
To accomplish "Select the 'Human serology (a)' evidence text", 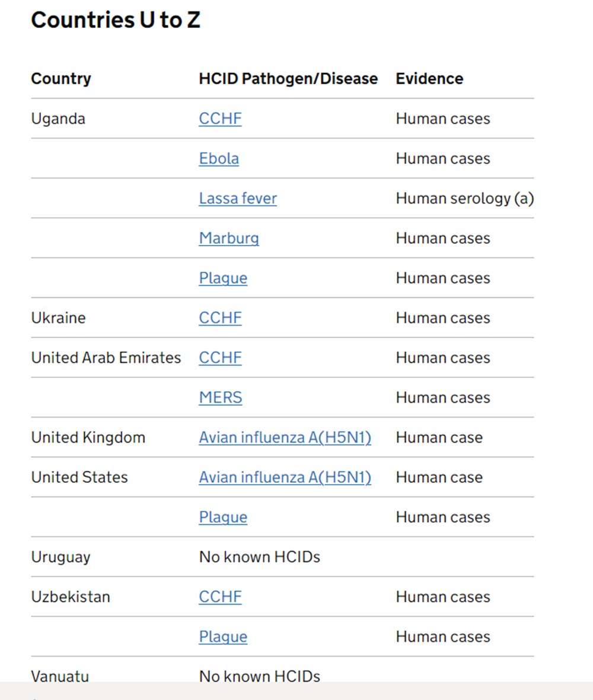I will 464,198.
